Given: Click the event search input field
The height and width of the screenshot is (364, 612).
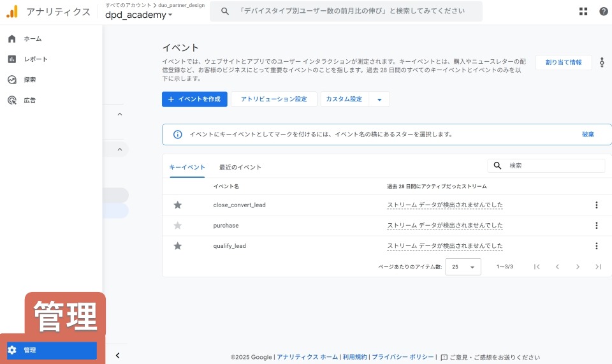Looking at the screenshot, I should (x=553, y=166).
